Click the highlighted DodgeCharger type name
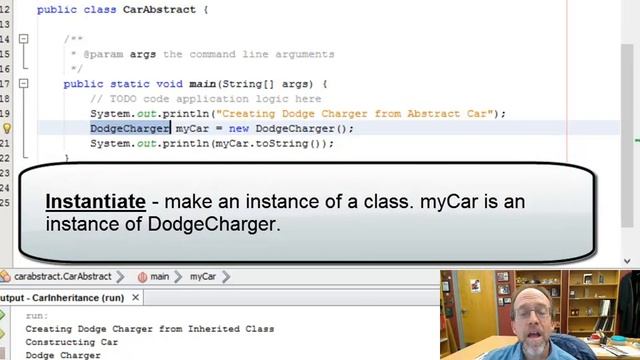Viewport: 640px width, 360px height. pyautogui.click(x=130, y=129)
